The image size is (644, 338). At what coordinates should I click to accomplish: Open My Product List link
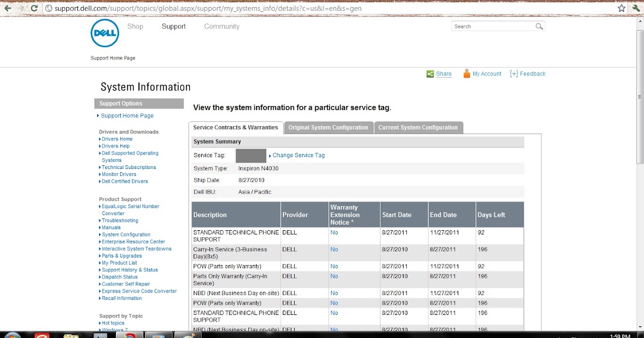point(119,263)
